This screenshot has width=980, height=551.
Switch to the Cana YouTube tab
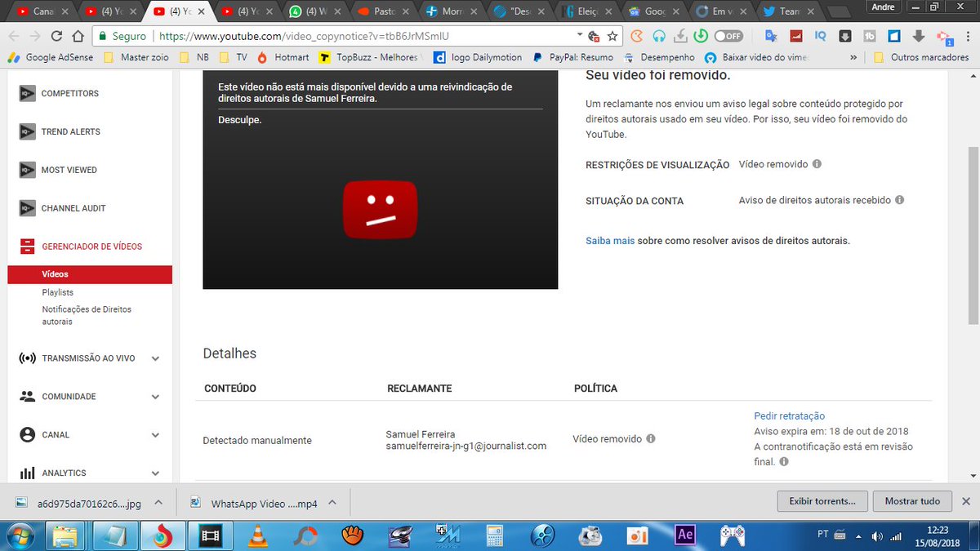pyautogui.click(x=42, y=11)
